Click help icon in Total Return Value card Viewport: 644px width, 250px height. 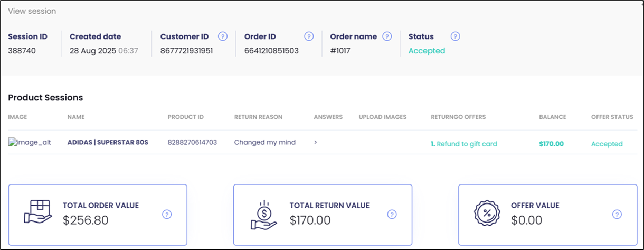[392, 214]
